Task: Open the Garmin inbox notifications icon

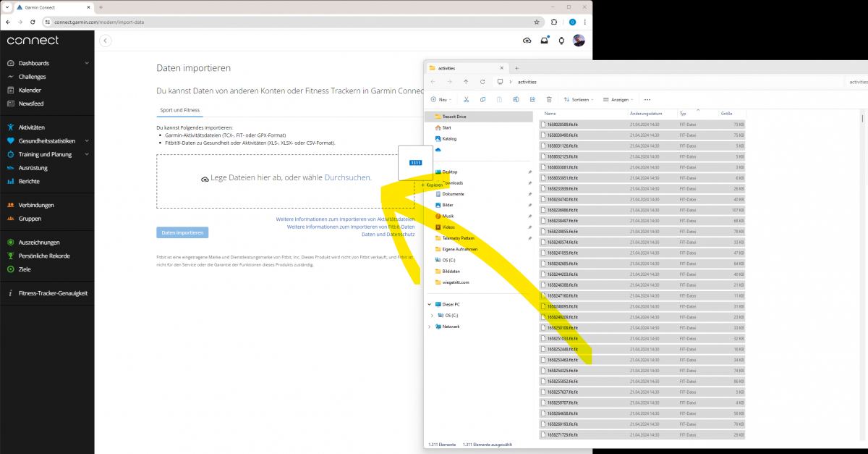Action: (545, 41)
